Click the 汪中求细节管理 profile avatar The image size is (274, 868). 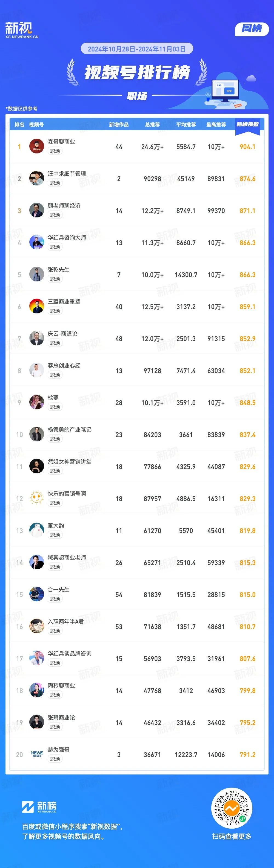pyautogui.click(x=36, y=178)
